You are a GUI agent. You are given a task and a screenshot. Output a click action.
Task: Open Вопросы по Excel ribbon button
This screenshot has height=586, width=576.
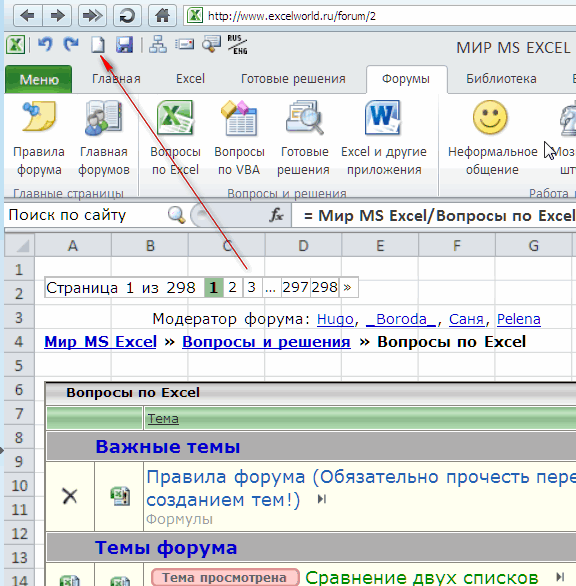(x=175, y=138)
